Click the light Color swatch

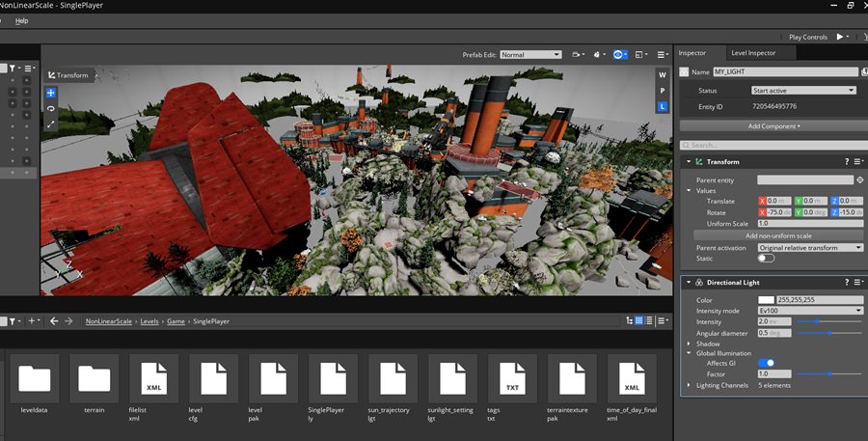point(766,300)
